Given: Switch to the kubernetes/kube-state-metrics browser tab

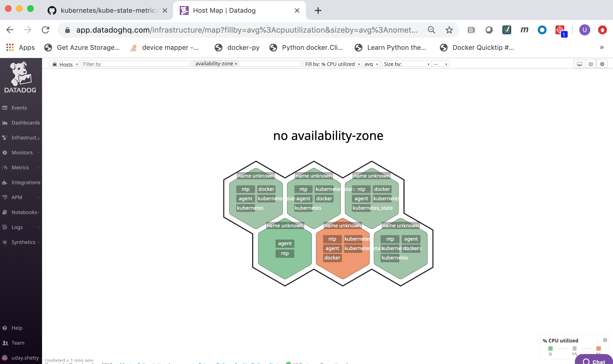Looking at the screenshot, I should point(108,11).
